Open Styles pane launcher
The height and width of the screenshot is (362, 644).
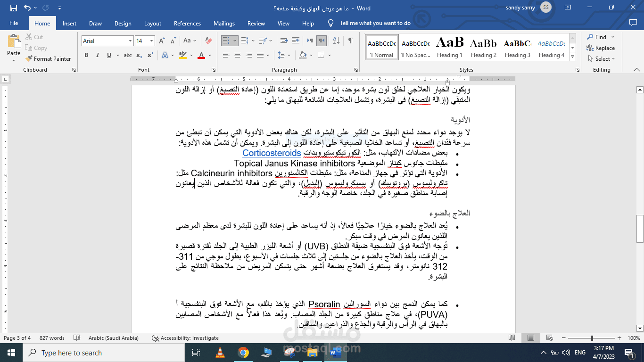578,70
